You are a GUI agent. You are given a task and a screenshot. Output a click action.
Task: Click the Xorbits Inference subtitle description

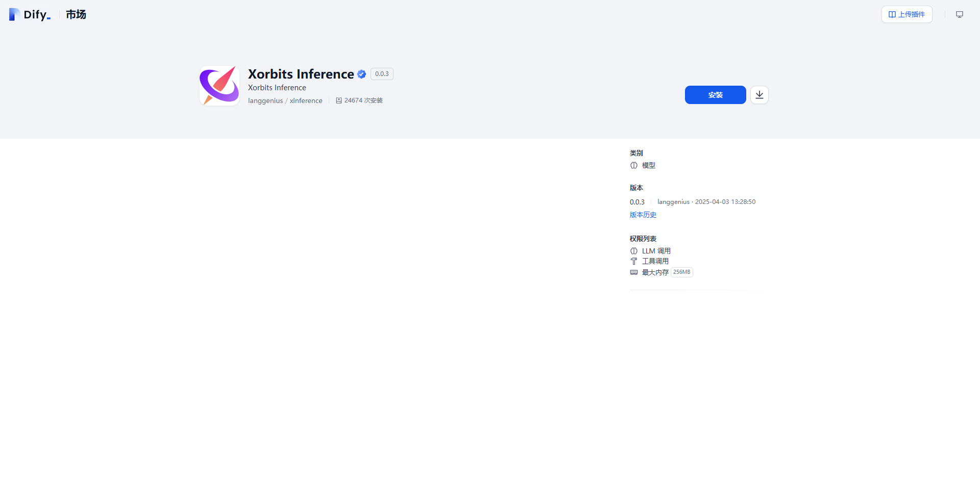click(x=277, y=88)
